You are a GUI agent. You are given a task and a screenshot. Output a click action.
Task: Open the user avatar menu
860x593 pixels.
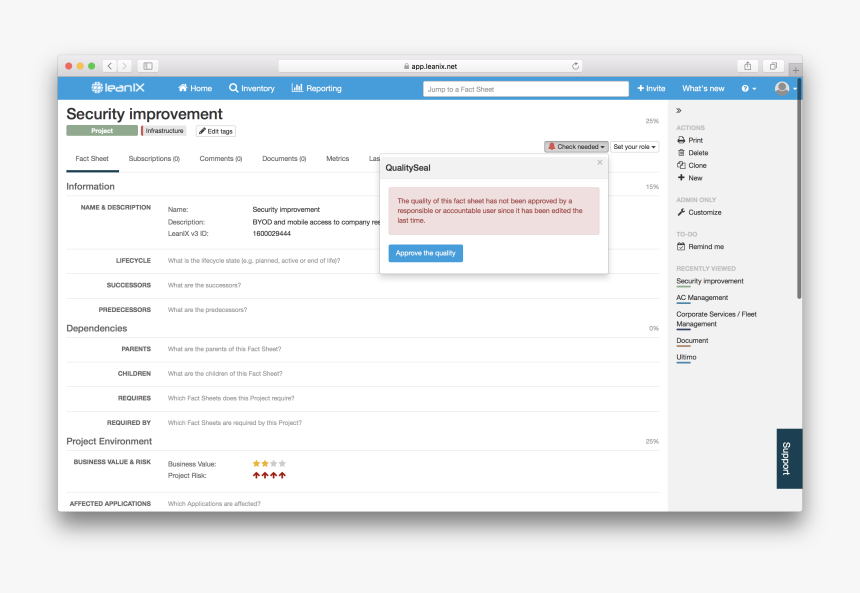click(785, 88)
